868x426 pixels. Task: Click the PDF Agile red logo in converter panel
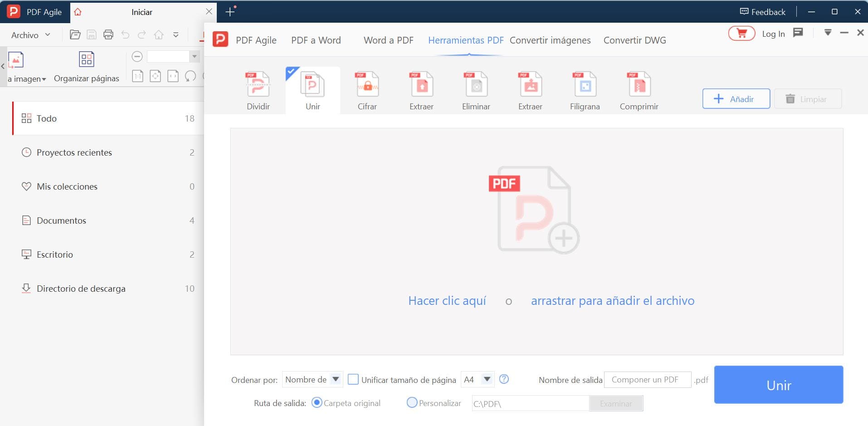(x=220, y=39)
